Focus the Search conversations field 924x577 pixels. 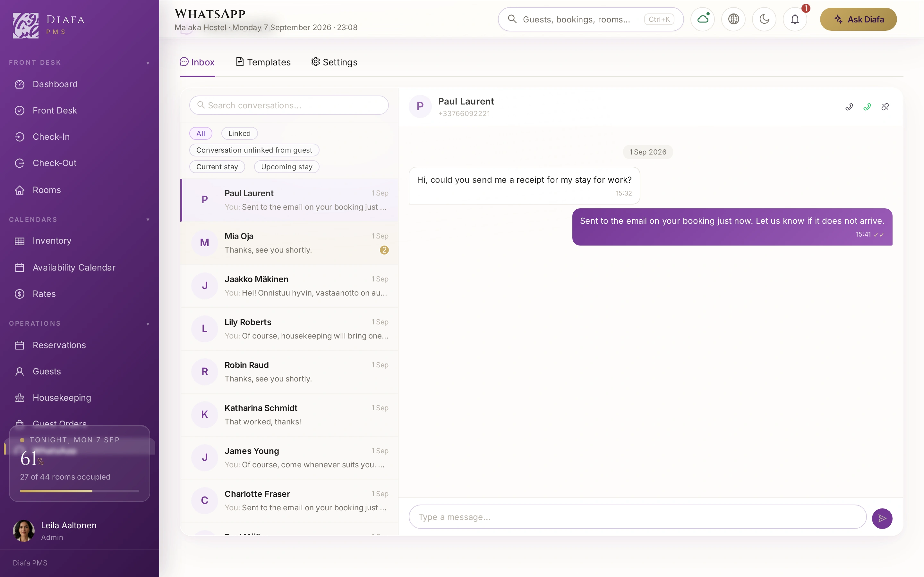tap(289, 105)
